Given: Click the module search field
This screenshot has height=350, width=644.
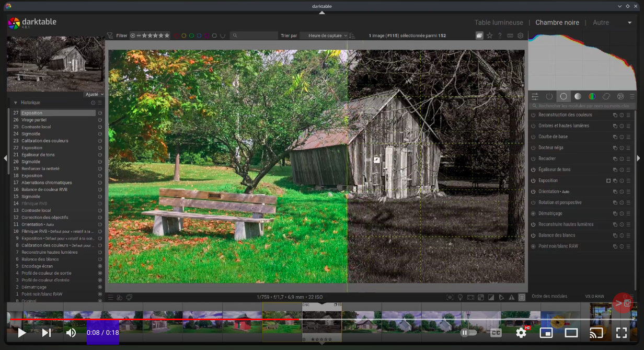Looking at the screenshot, I should point(580,106).
